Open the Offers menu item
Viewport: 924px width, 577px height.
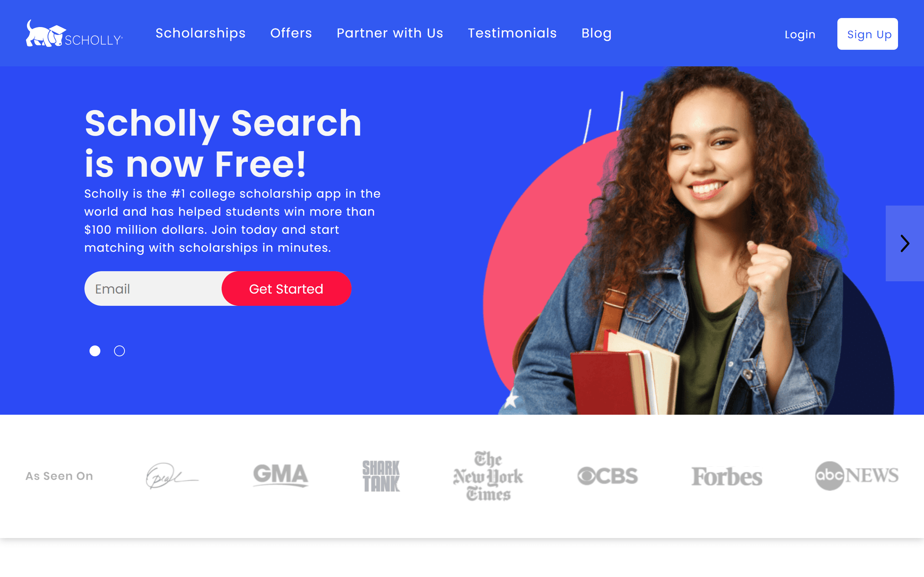(x=291, y=33)
